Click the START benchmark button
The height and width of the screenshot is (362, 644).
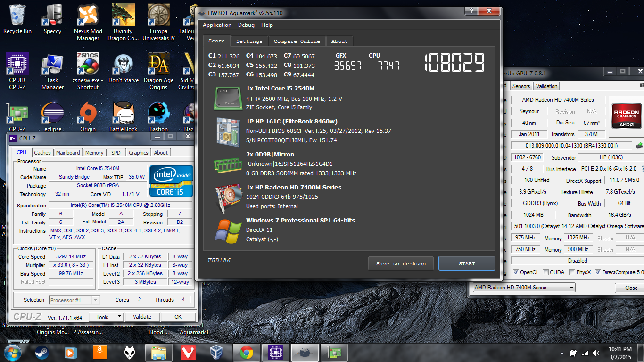point(467,263)
